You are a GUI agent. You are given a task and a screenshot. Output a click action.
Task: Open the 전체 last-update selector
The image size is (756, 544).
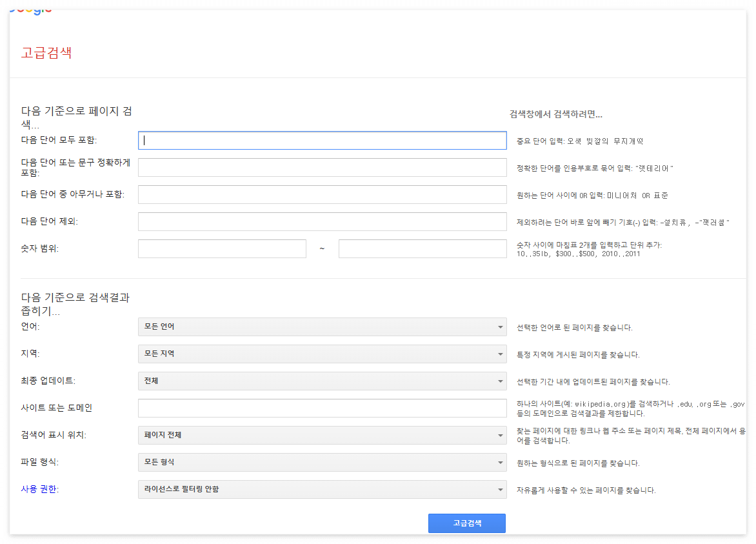coord(323,381)
